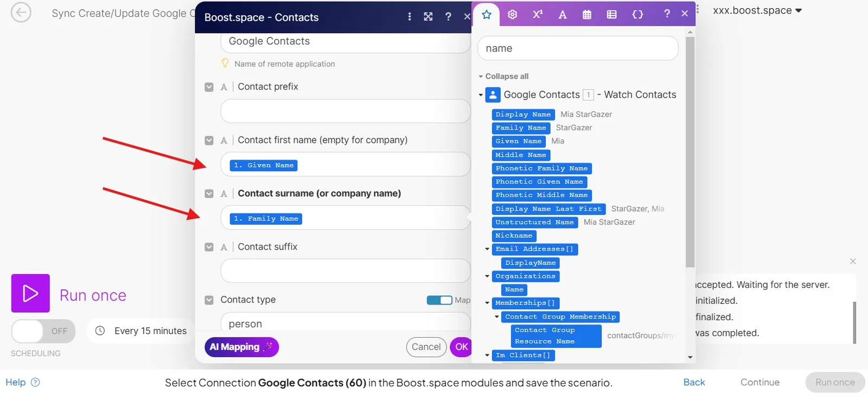Select the Contact Group Resource Name pill
This screenshot has height=393, width=868.
coord(556,336)
